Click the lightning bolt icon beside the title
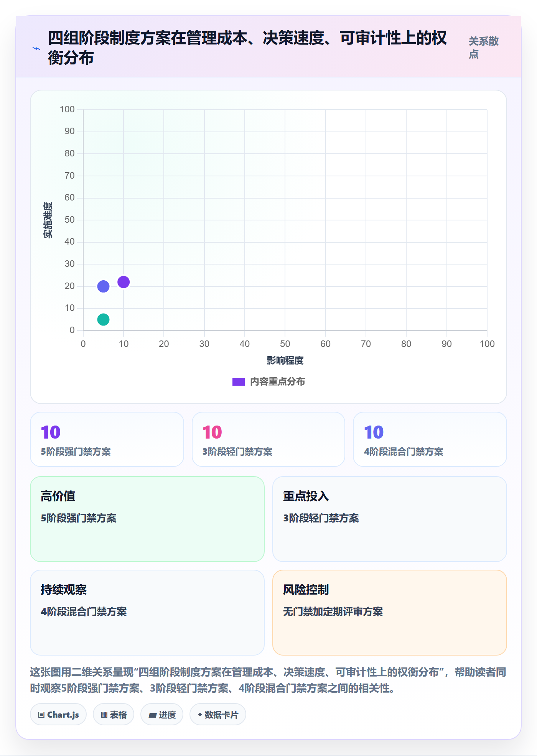Viewport: 537px width, 756px height. click(36, 48)
